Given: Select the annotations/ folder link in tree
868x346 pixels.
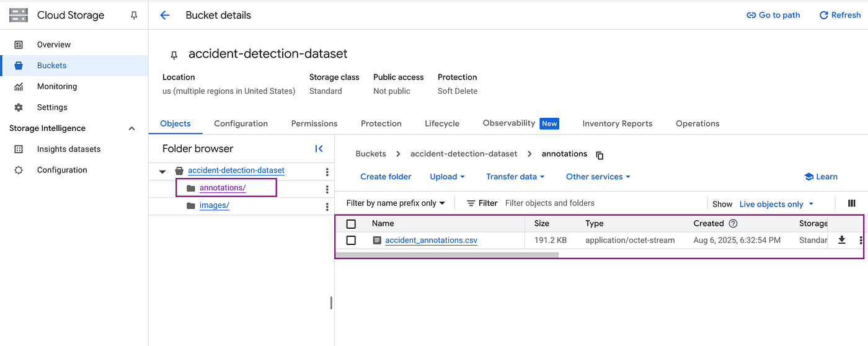Looking at the screenshot, I should (223, 188).
